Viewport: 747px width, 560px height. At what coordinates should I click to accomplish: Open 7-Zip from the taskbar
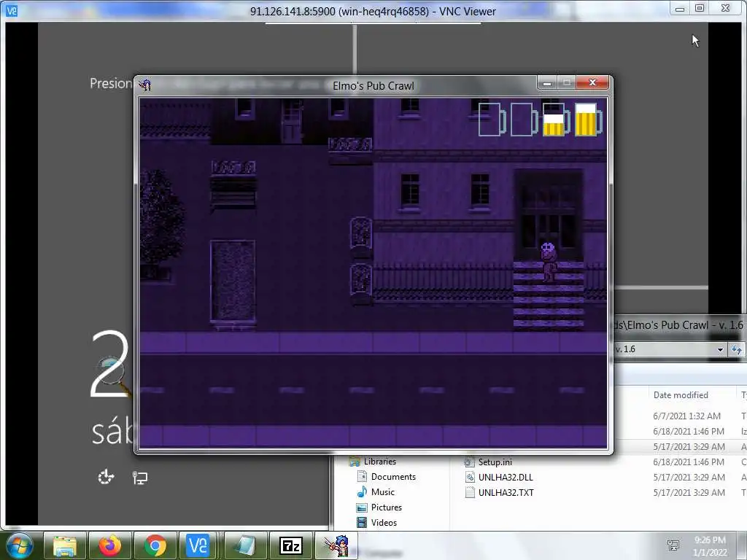click(x=291, y=545)
